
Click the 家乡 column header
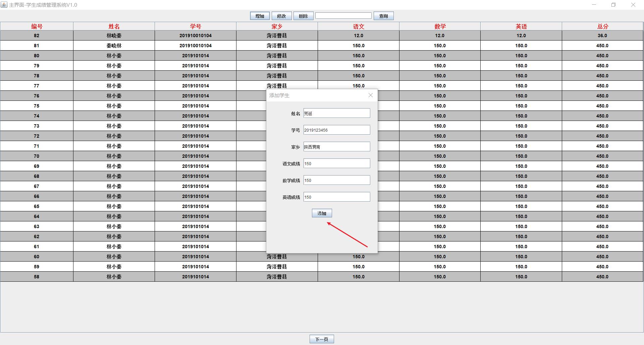[277, 26]
